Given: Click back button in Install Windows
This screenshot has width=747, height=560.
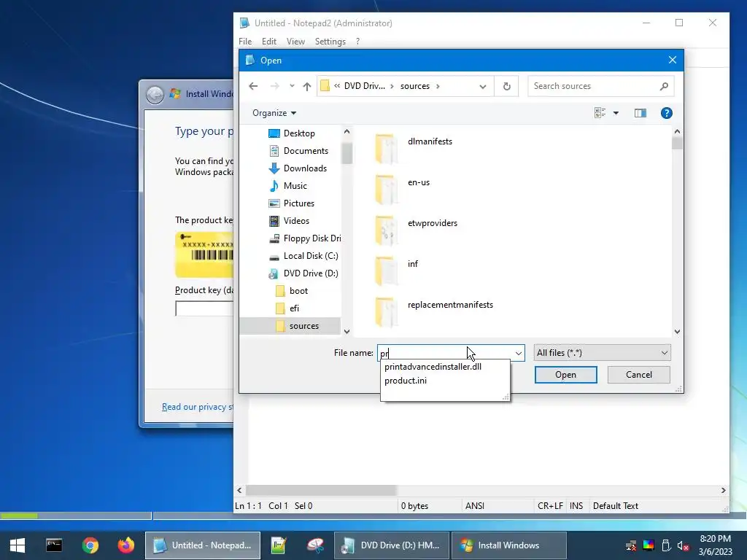Looking at the screenshot, I should click(155, 94).
